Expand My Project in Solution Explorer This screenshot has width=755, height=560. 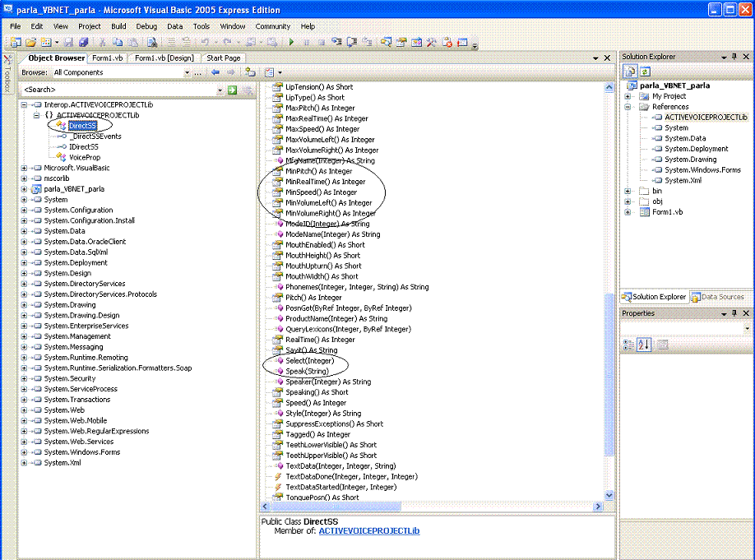(628, 96)
